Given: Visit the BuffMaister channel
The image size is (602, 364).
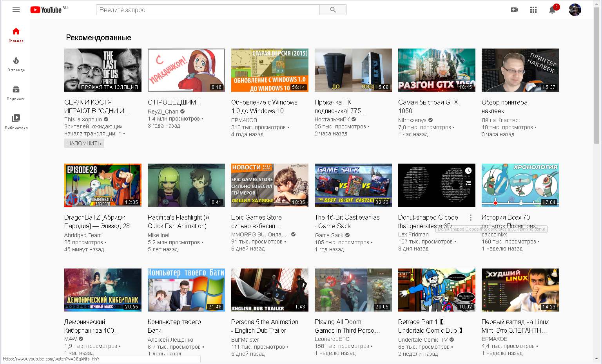Looking at the screenshot, I should 245,340.
